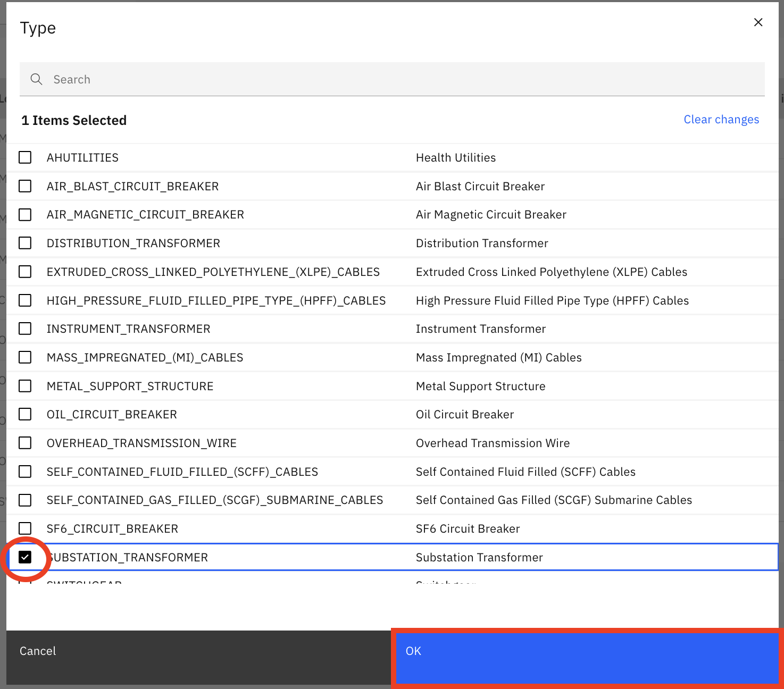Click the SF6_CIRCUIT_BREAKER row label
Viewport: 784px width, 689px height.
point(112,528)
